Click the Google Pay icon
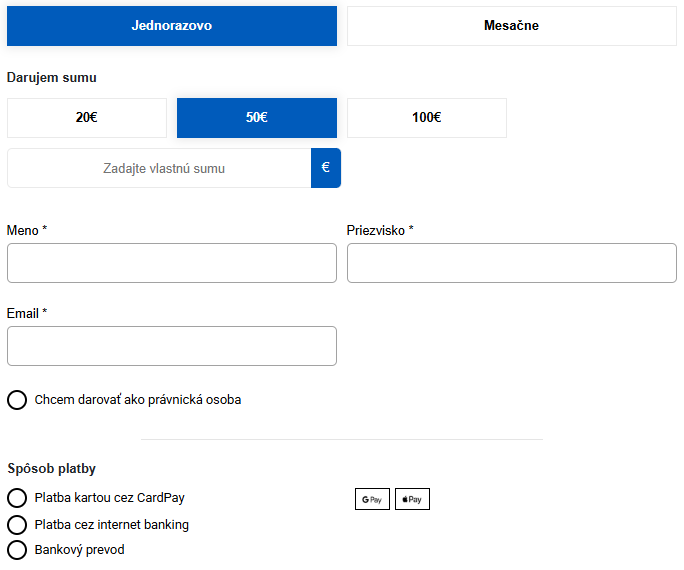The width and height of the screenshot is (684, 570). click(x=372, y=499)
